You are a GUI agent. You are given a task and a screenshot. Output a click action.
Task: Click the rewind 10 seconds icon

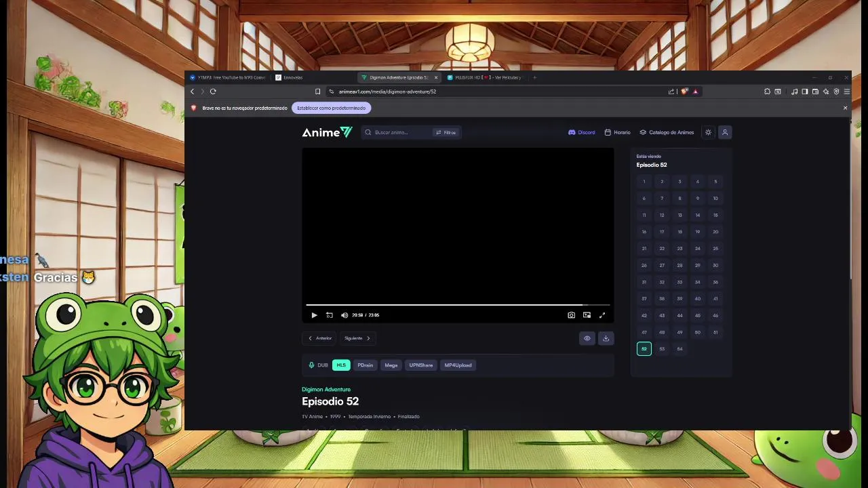pyautogui.click(x=330, y=315)
